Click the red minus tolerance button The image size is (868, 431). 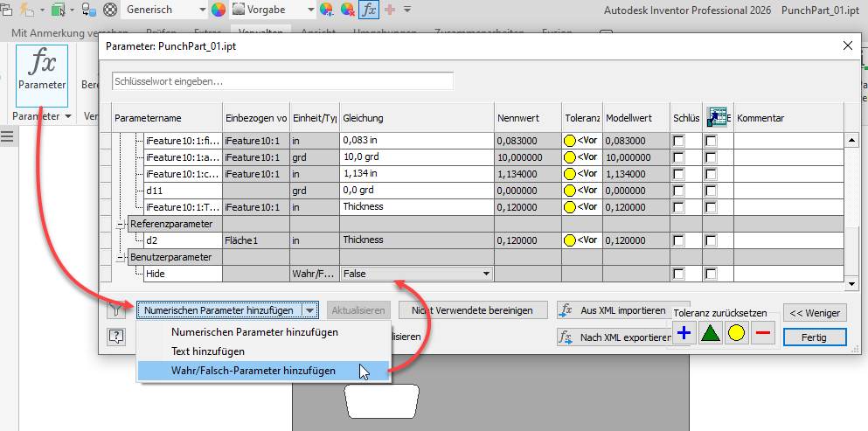click(x=763, y=333)
